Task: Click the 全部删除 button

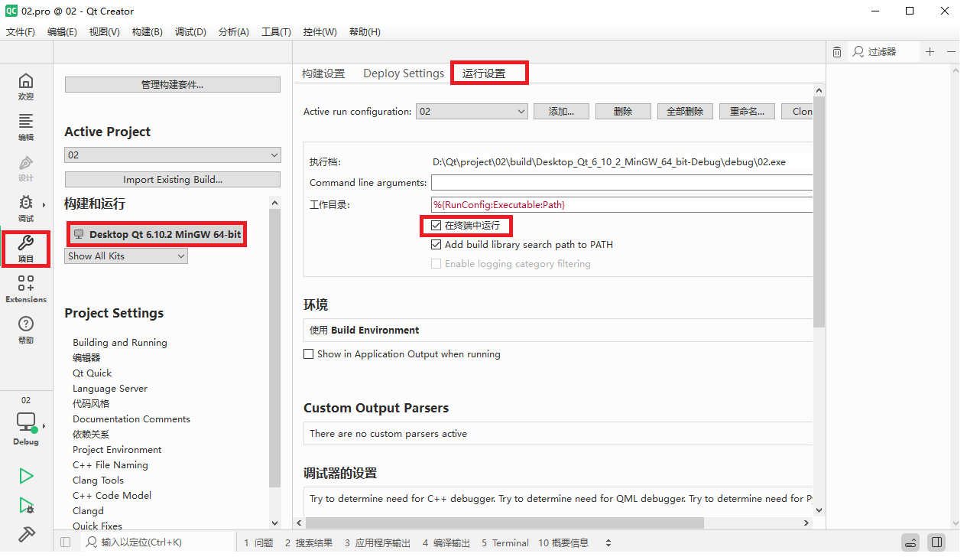Action: 685,112
